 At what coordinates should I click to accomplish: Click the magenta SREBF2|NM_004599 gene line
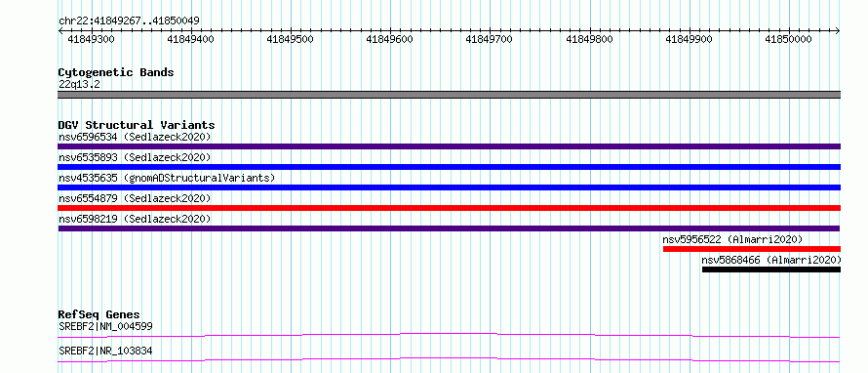(449, 335)
